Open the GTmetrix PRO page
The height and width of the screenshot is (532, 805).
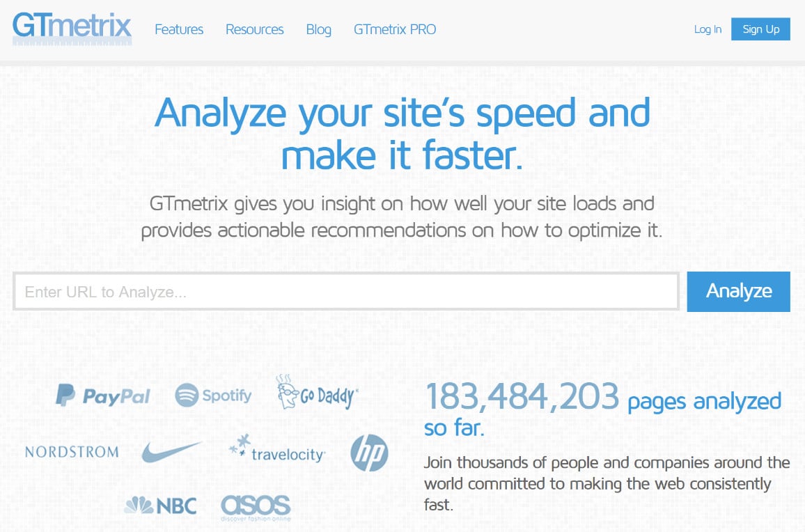(394, 29)
